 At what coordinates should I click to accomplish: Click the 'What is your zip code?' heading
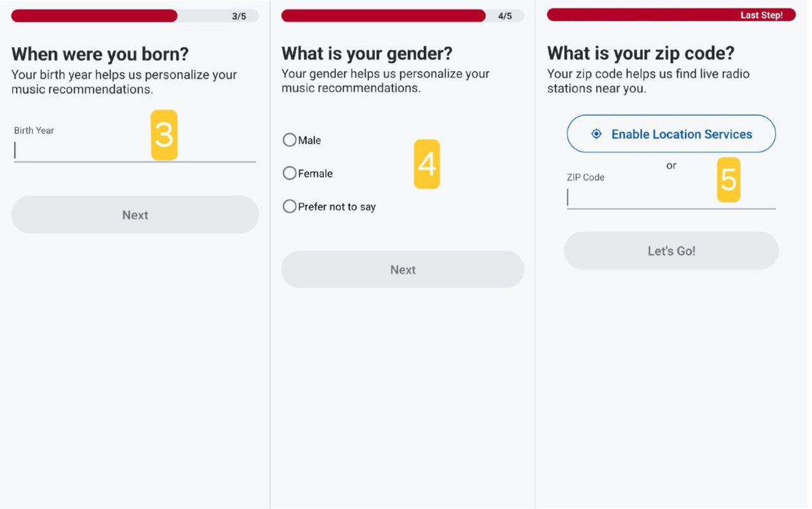[x=641, y=53]
